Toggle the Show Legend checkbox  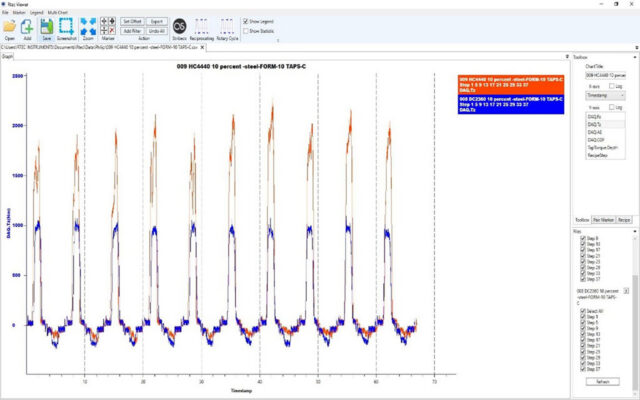(246, 21)
